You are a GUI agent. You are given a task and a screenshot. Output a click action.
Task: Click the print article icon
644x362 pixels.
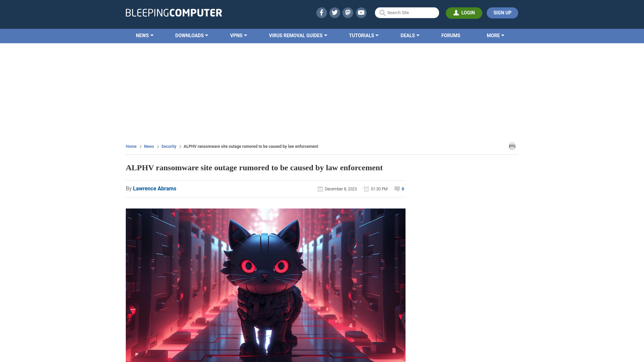tap(512, 146)
